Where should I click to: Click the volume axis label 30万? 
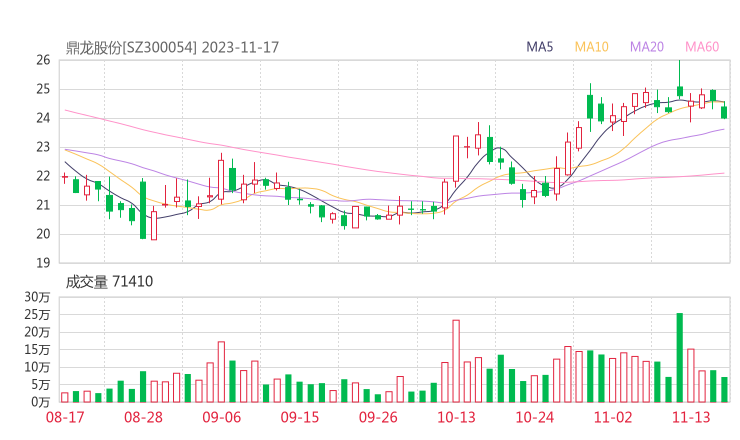tap(37, 297)
